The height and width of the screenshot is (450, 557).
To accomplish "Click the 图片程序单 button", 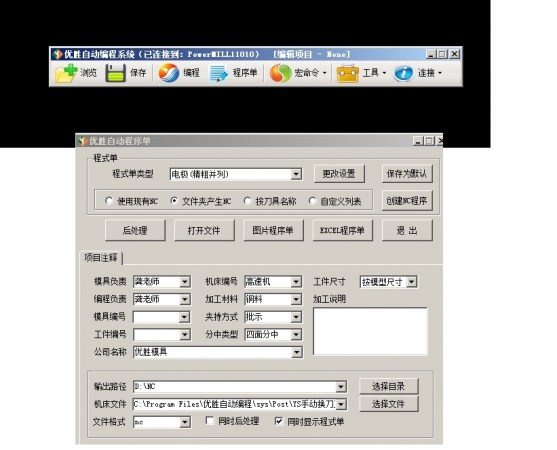I will (273, 230).
